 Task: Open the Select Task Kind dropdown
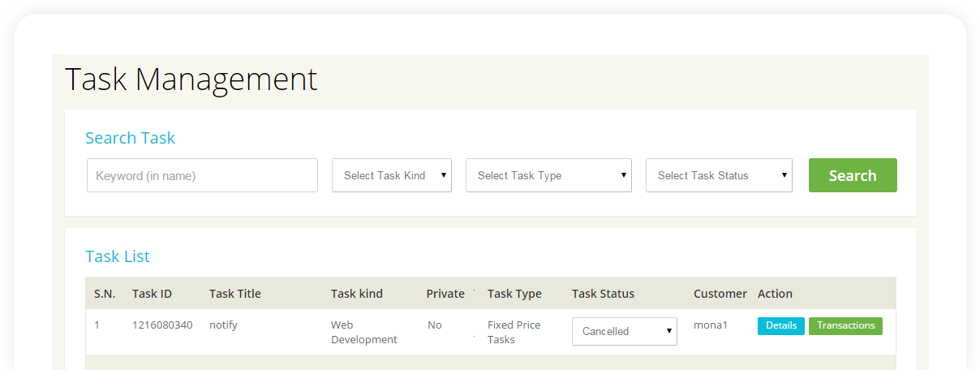392,175
